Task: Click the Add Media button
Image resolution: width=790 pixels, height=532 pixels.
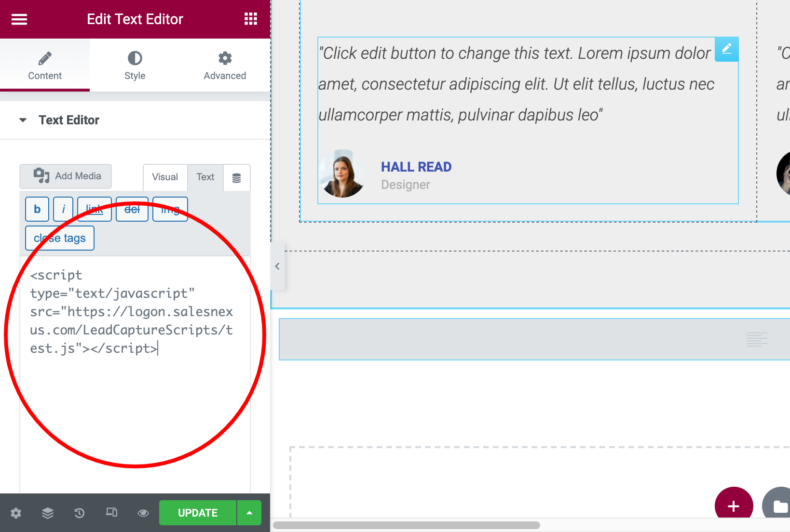Action: [66, 176]
